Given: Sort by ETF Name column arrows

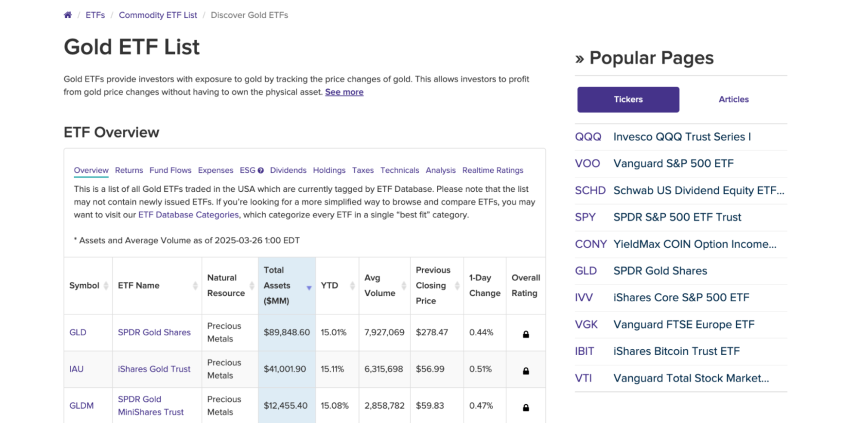Looking at the screenshot, I should point(195,286).
